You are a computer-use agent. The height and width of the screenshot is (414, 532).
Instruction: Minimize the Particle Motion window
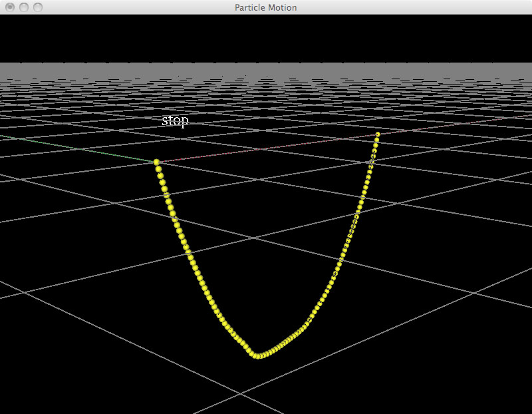[24, 7]
